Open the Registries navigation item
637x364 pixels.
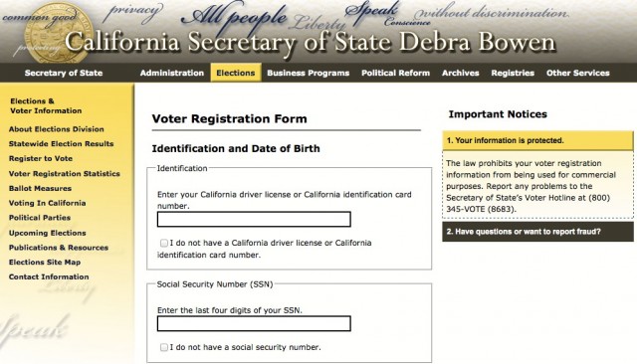pos(513,73)
